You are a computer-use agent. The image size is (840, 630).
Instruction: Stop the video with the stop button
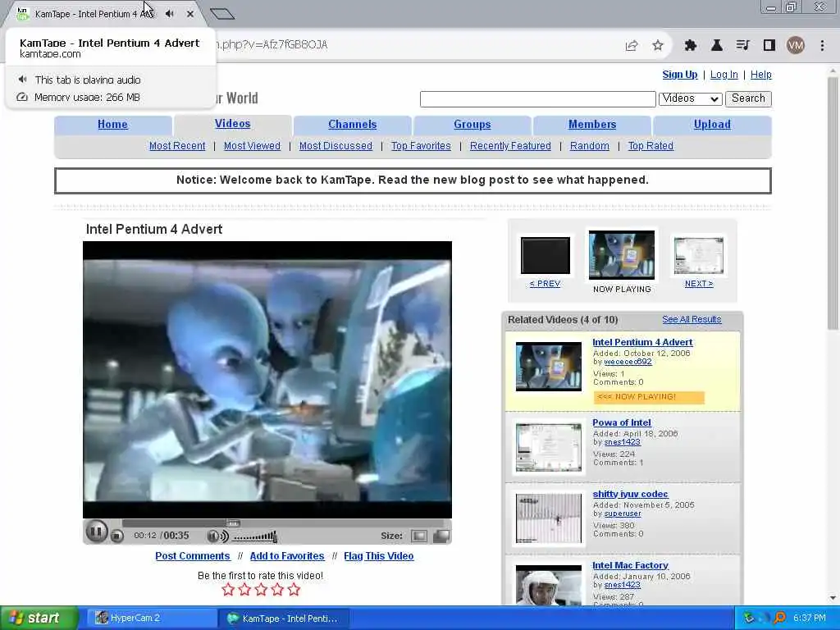[x=117, y=536]
